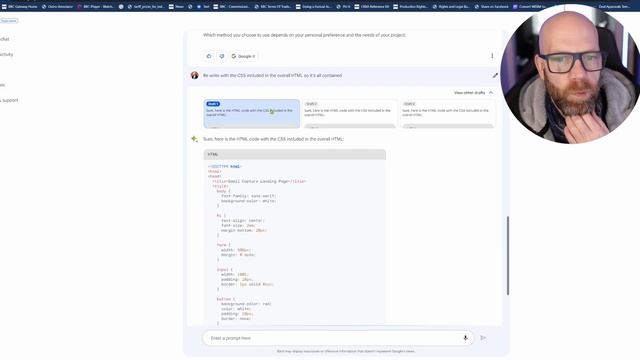The image size is (640, 360).
Task: Click the thumbs up icon under the response
Action: click(209, 56)
